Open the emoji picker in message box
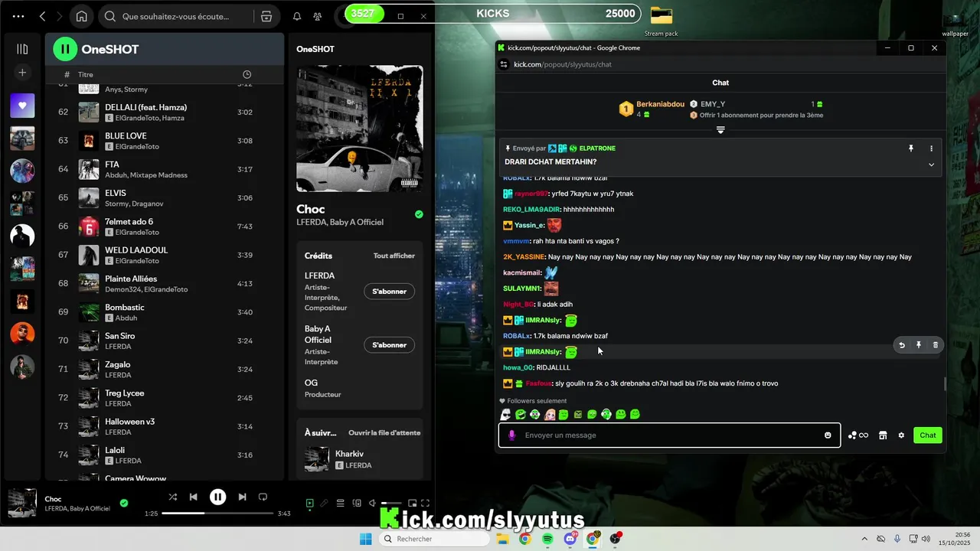Image resolution: width=980 pixels, height=551 pixels. pos(828,435)
